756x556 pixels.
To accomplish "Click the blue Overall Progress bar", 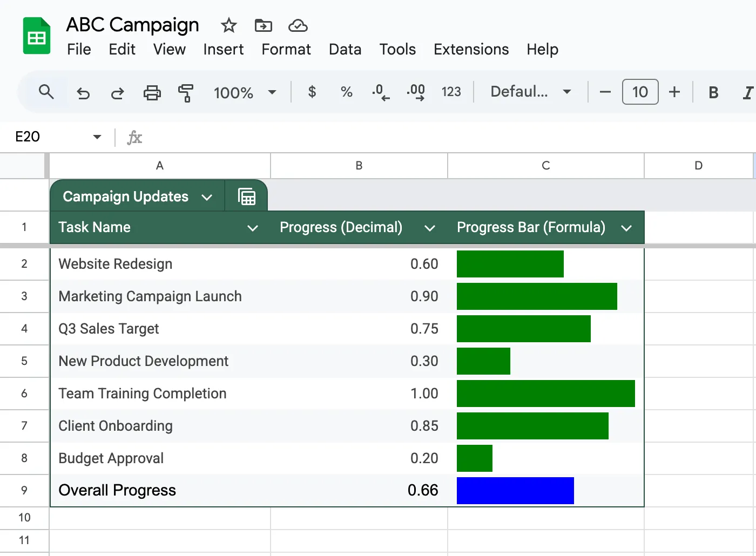I will pos(515,491).
